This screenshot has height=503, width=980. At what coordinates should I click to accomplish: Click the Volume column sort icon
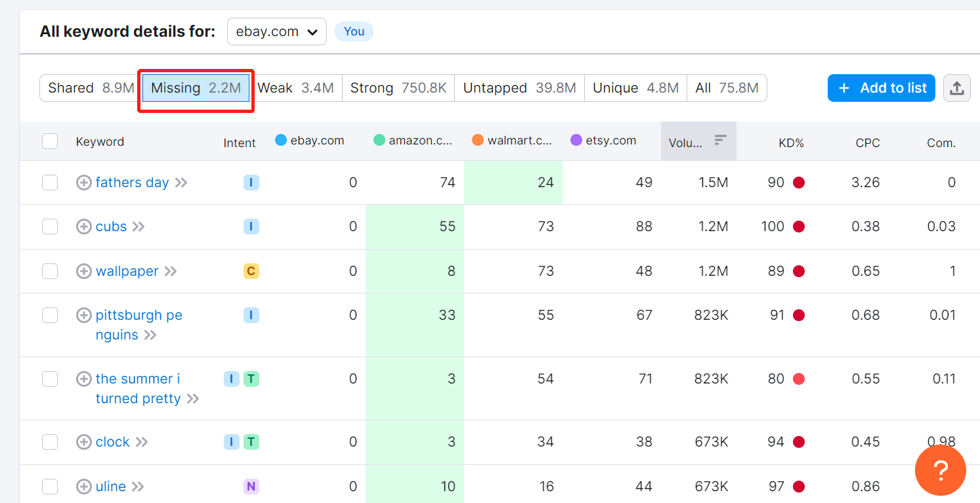tap(720, 140)
